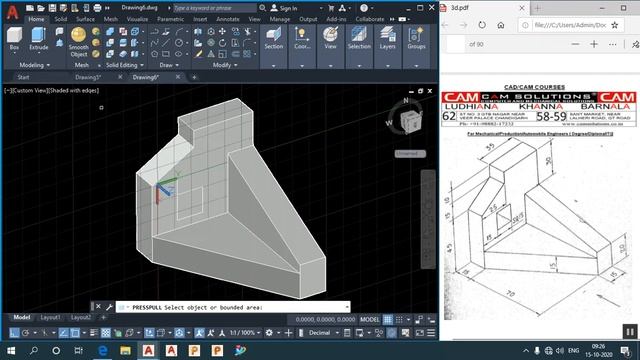The height and width of the screenshot is (360, 640).
Task: Close the command line with its X icon
Action: pyautogui.click(x=98, y=307)
